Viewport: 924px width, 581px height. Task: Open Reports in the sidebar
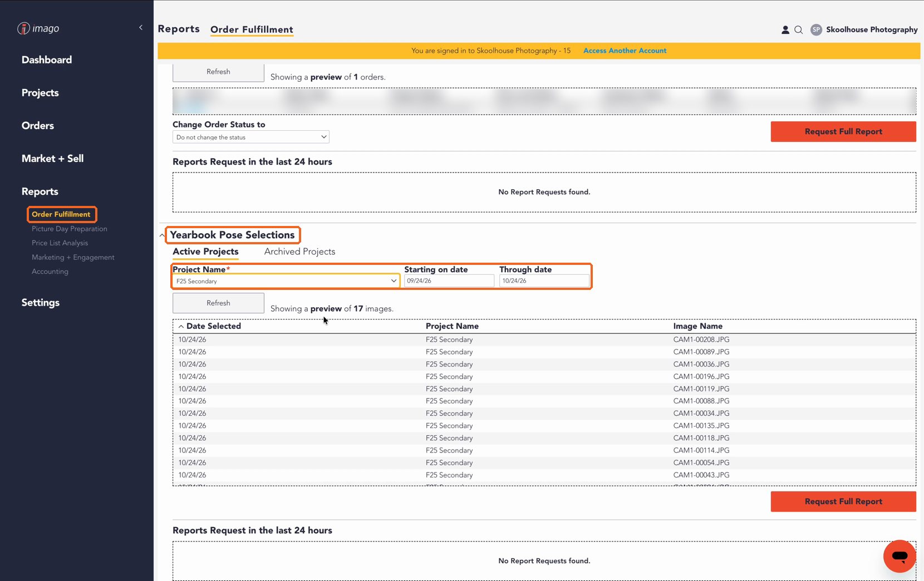[40, 191]
